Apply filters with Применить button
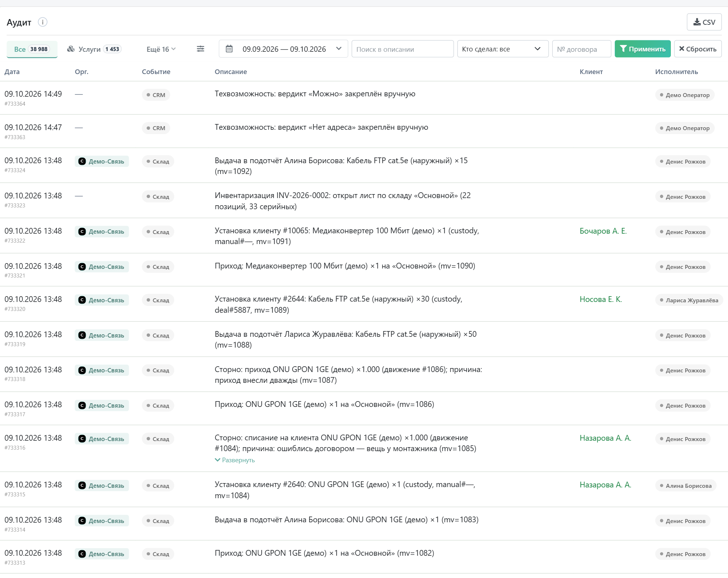 point(642,49)
